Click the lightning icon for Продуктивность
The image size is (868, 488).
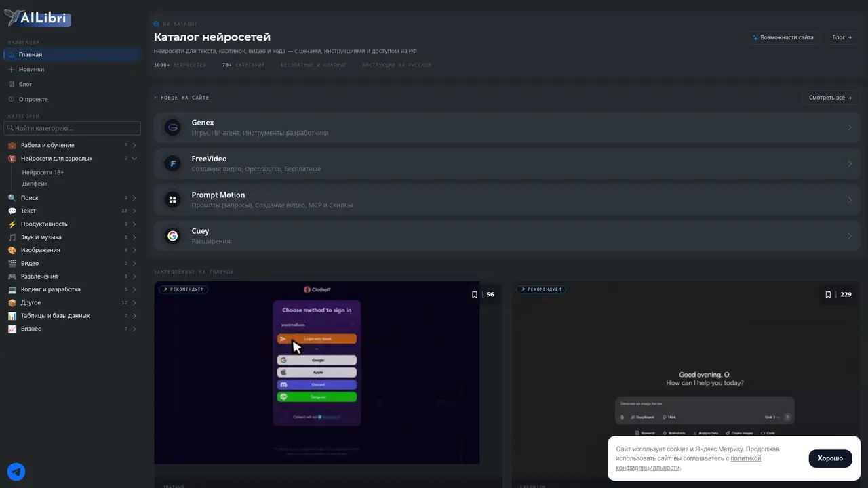pos(12,224)
